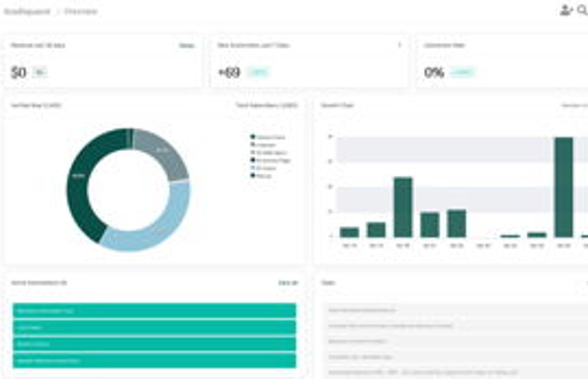The image size is (588, 379).
Task: Click the tallest bar in the growth chart
Action: pyautogui.click(x=564, y=187)
